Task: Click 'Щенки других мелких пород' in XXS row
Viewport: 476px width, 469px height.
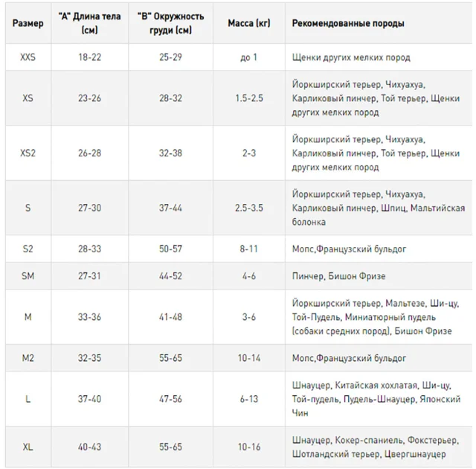Action: (x=351, y=57)
